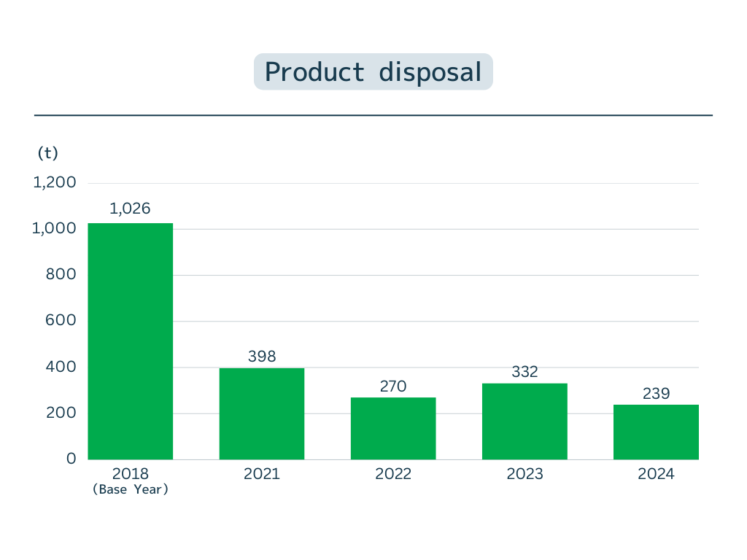The width and height of the screenshot is (747, 560).
Task: Click the 2023 bar in the chart
Action: (525, 421)
